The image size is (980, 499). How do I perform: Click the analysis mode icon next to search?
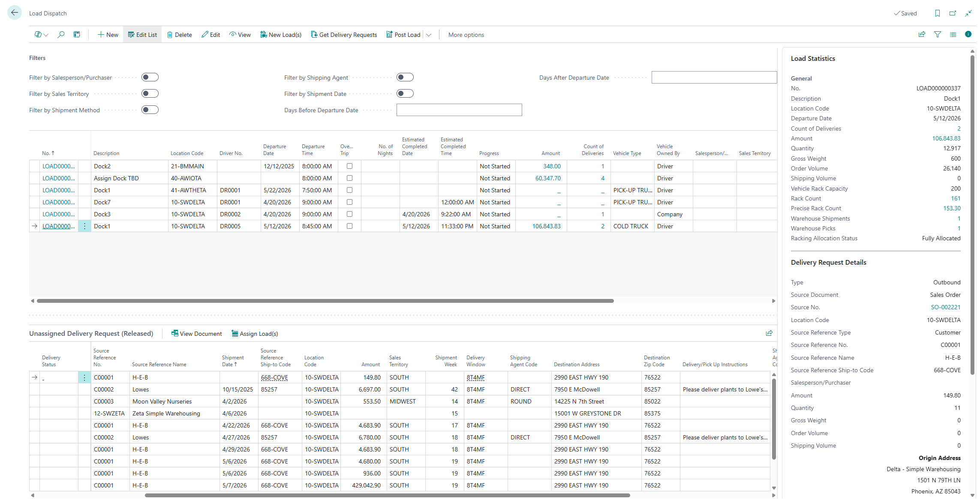[77, 35]
